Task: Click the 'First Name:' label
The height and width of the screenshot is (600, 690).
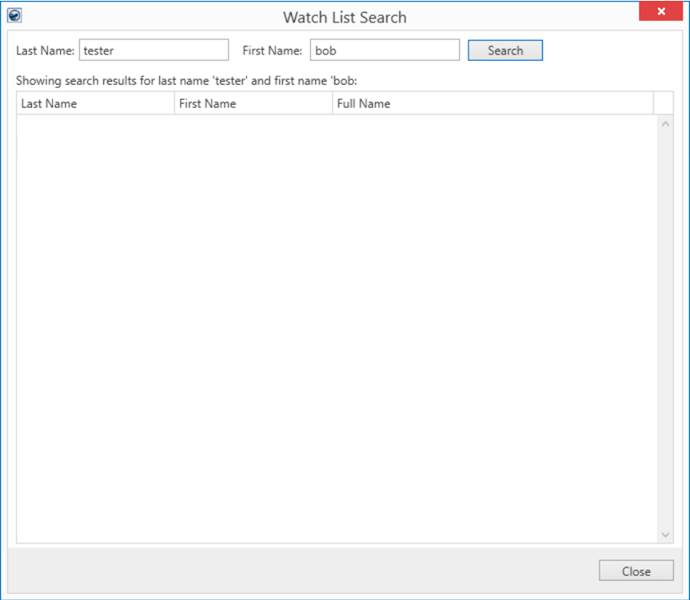Action: click(272, 50)
